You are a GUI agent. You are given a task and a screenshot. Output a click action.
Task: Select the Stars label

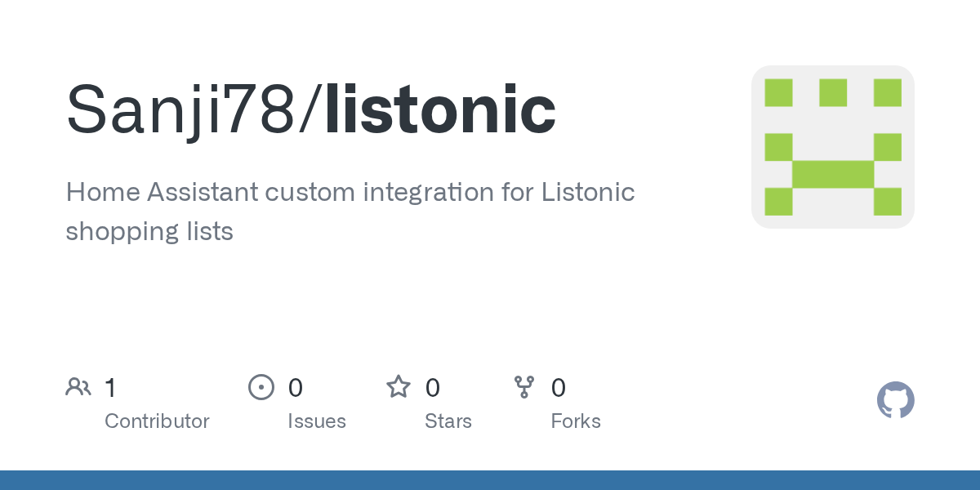point(448,421)
